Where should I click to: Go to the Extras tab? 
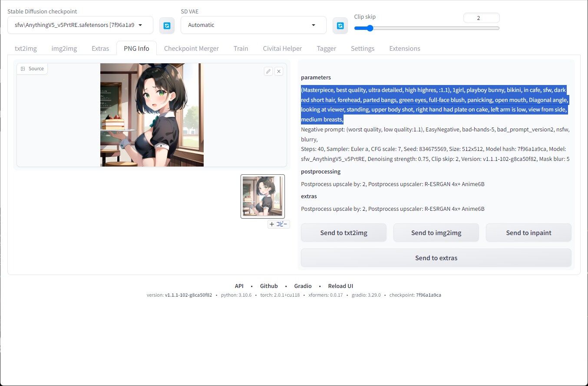pos(100,49)
